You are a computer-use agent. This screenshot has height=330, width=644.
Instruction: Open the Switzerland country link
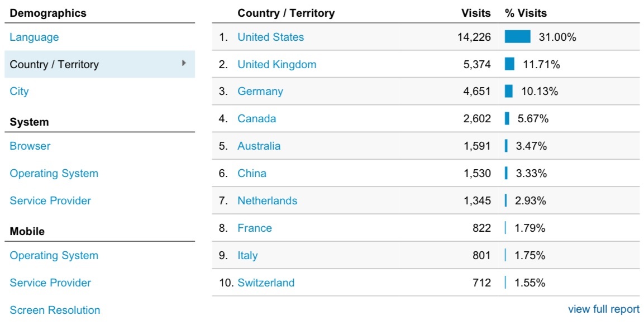click(266, 283)
